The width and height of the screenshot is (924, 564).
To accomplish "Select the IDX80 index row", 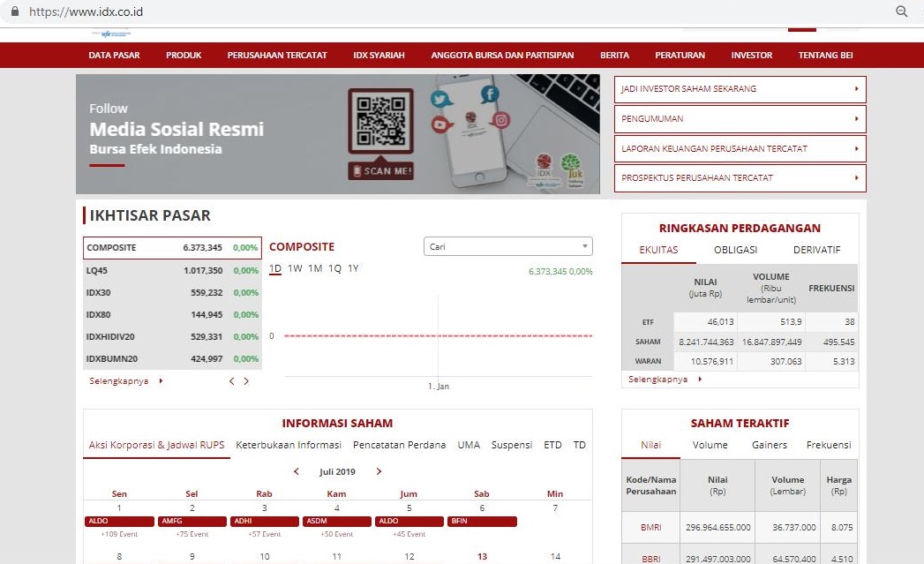I will point(172,315).
